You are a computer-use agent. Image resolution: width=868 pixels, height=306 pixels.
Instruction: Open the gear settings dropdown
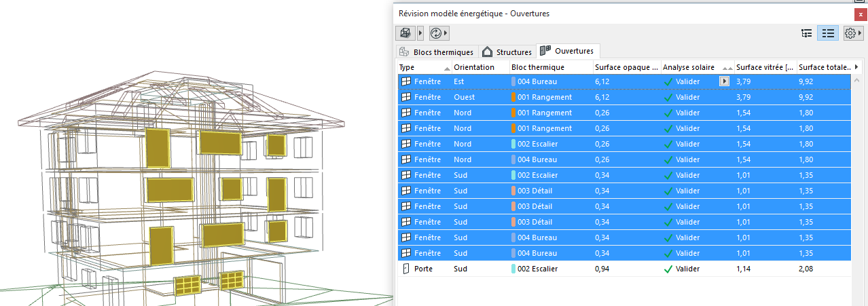point(853,33)
